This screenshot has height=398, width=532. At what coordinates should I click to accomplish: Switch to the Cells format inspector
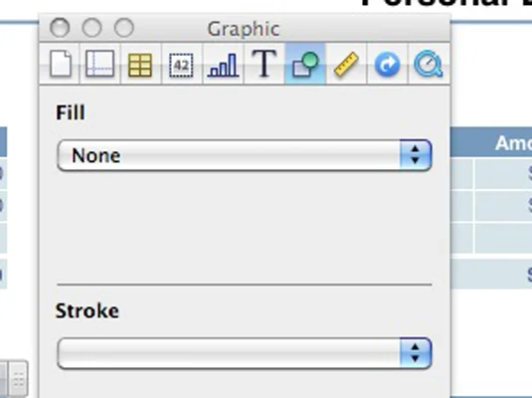[181, 64]
